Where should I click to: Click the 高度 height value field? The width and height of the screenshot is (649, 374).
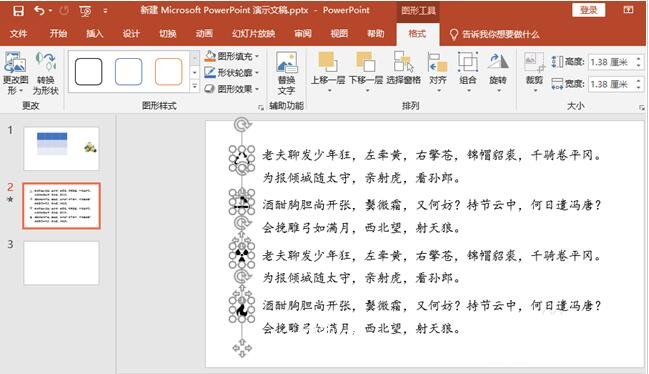pyautogui.click(x=611, y=62)
